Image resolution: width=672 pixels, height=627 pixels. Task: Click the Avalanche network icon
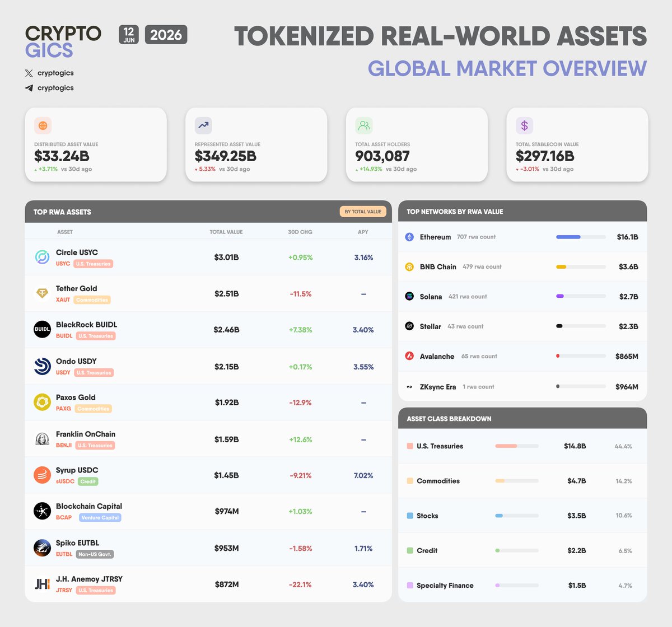409,356
